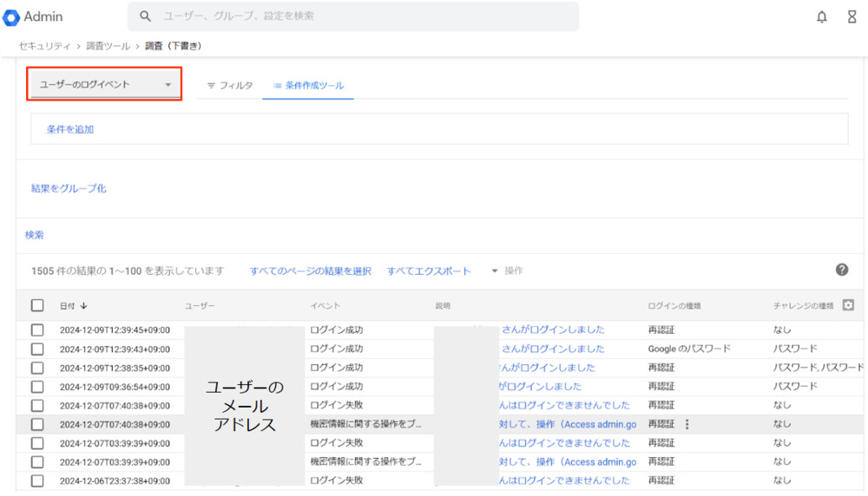This screenshot has width=868, height=496.
Task: Click the search magnifier icon
Action: point(145,16)
